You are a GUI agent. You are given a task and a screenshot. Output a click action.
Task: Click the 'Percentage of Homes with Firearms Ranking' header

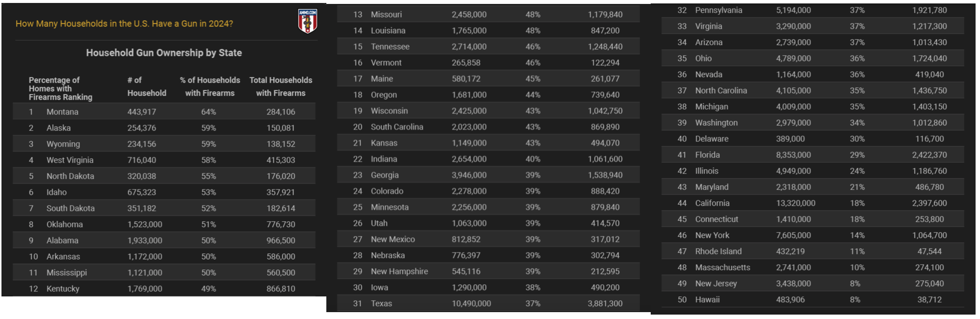pyautogui.click(x=60, y=88)
